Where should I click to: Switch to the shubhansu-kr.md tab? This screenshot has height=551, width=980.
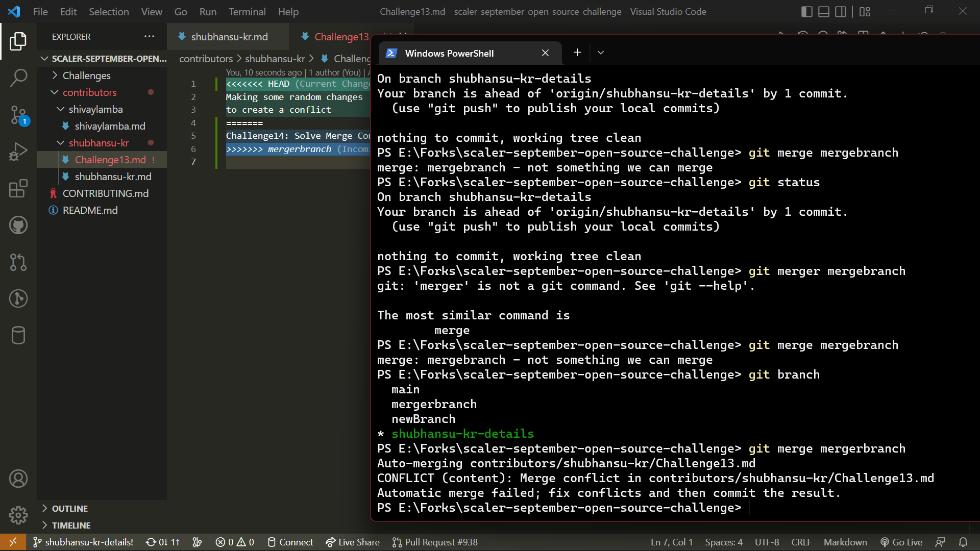pos(228,36)
